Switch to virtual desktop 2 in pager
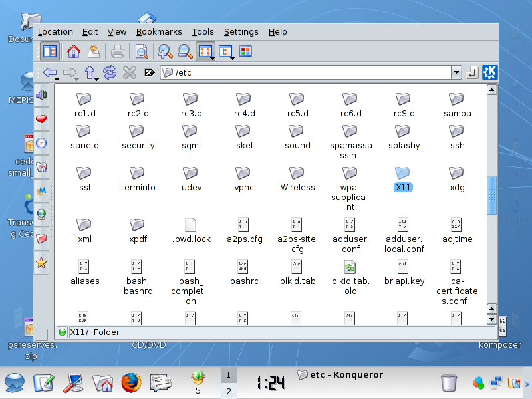The image size is (532, 399). 228,391
